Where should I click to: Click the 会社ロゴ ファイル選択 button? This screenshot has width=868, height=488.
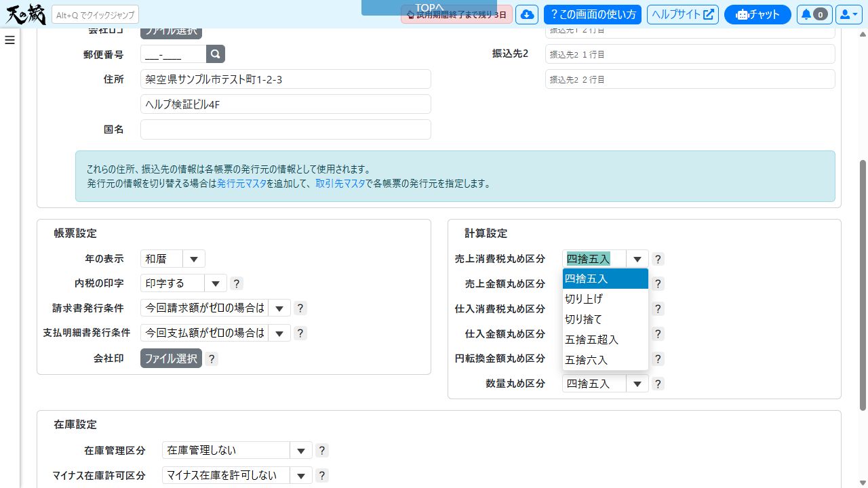point(171,32)
